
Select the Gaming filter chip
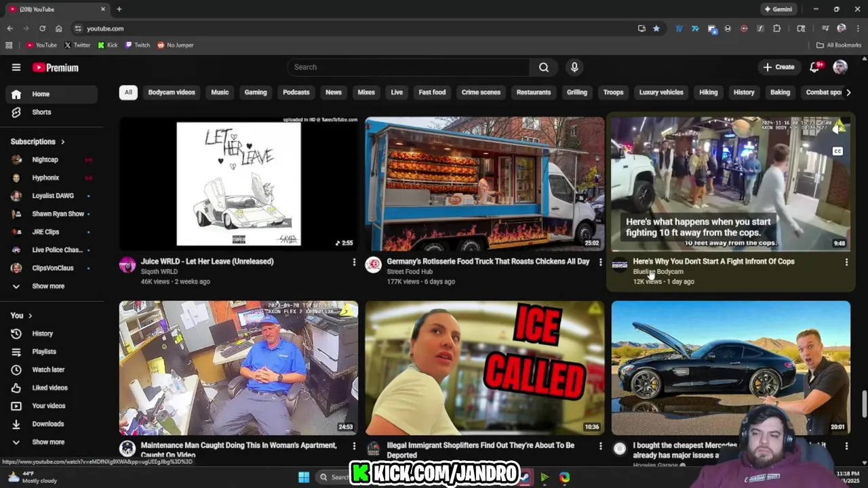pyautogui.click(x=256, y=92)
